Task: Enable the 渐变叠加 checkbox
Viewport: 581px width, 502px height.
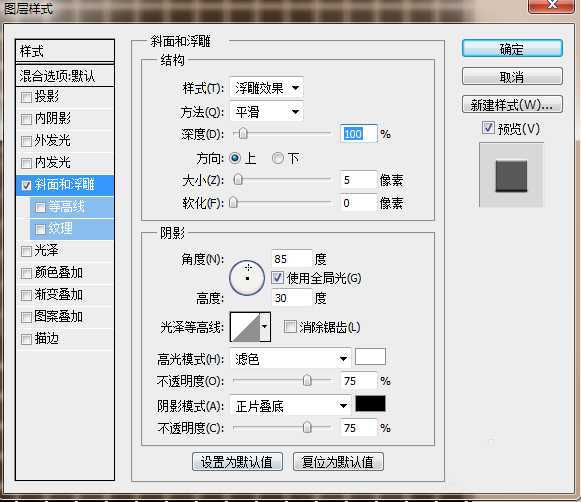Action: pos(26,295)
